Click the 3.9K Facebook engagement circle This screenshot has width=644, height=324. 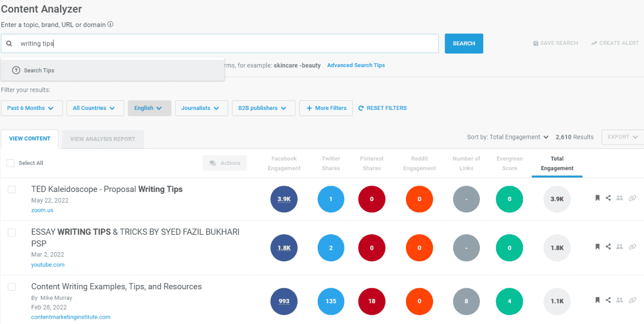284,199
